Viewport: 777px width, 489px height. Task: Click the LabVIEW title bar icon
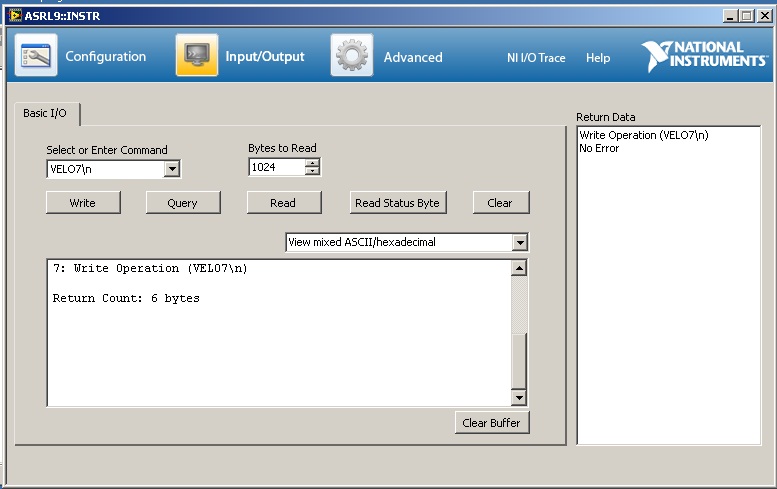pos(15,16)
